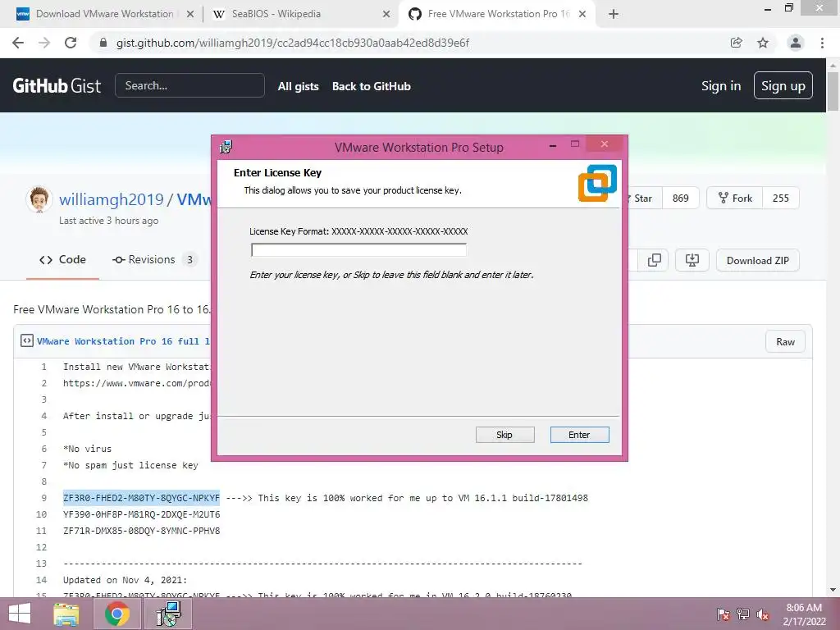Click the VMware logo in the setup dialog
Viewport: 840px width, 630px height.
tap(597, 183)
